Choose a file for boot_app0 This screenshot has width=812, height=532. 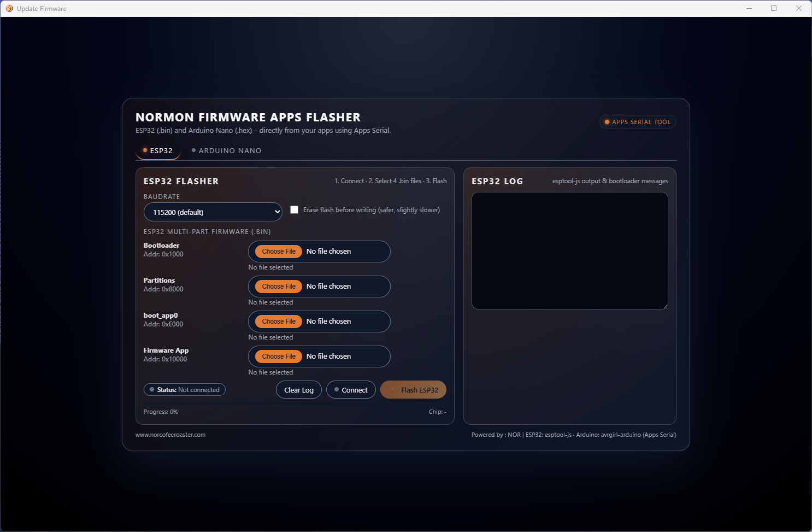tap(279, 321)
